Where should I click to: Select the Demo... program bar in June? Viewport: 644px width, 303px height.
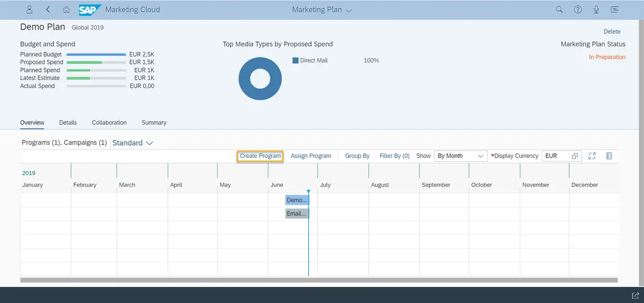pyautogui.click(x=297, y=200)
